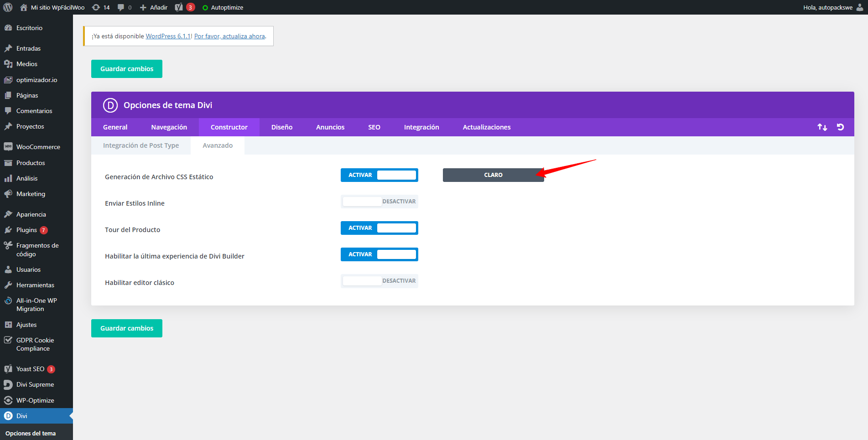This screenshot has height=440, width=868.
Task: Click the Escritorio dashboard icon
Action: pos(8,28)
